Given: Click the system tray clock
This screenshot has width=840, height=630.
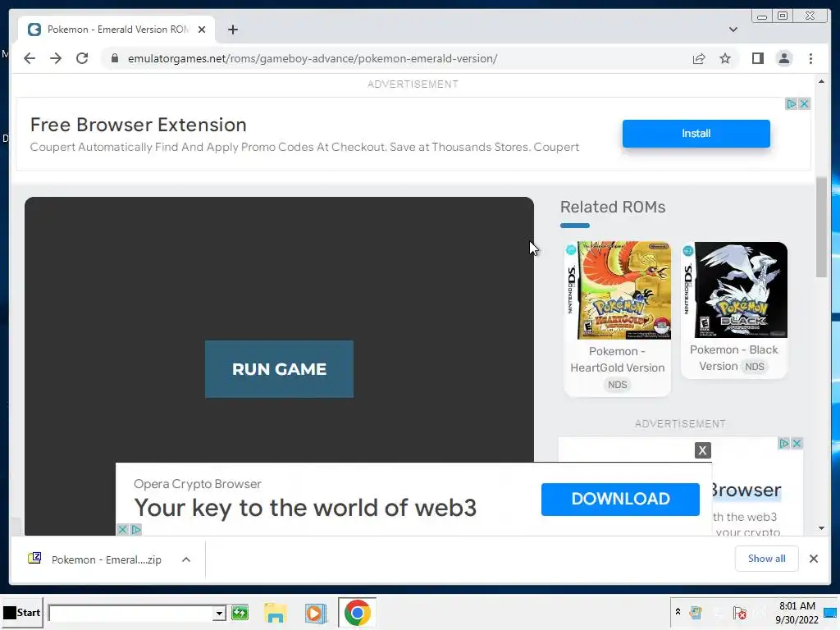Looking at the screenshot, I should pos(797,612).
